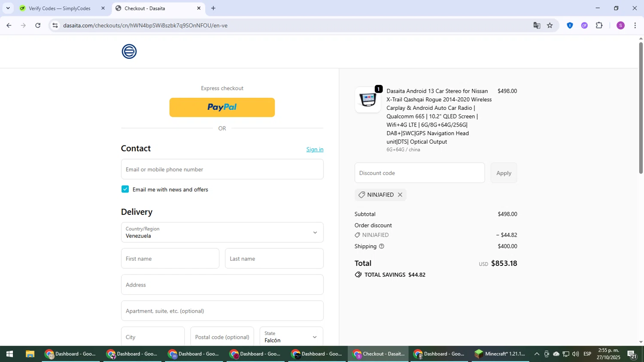The width and height of the screenshot is (644, 362).
Task: Open Minecraft 1.21.1 taskbar item
Action: click(500, 354)
